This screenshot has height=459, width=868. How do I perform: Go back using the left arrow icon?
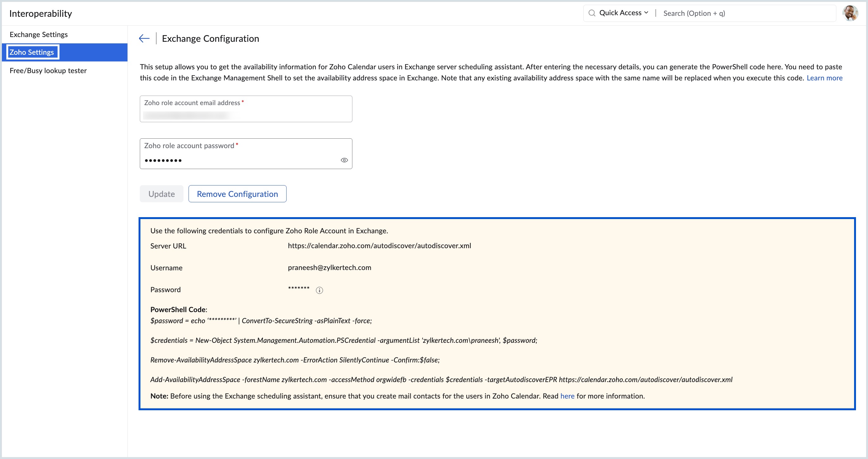pos(144,38)
